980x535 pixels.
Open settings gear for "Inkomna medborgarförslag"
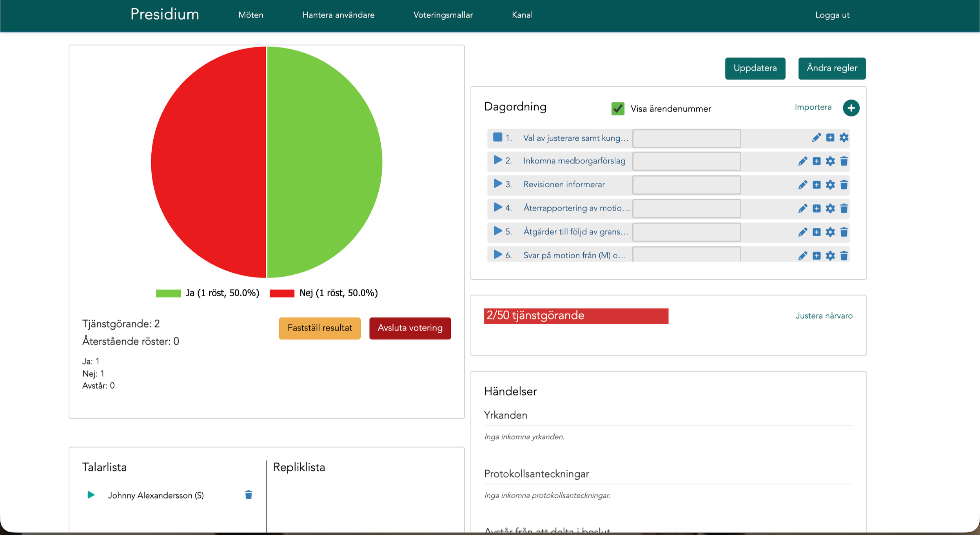(830, 161)
